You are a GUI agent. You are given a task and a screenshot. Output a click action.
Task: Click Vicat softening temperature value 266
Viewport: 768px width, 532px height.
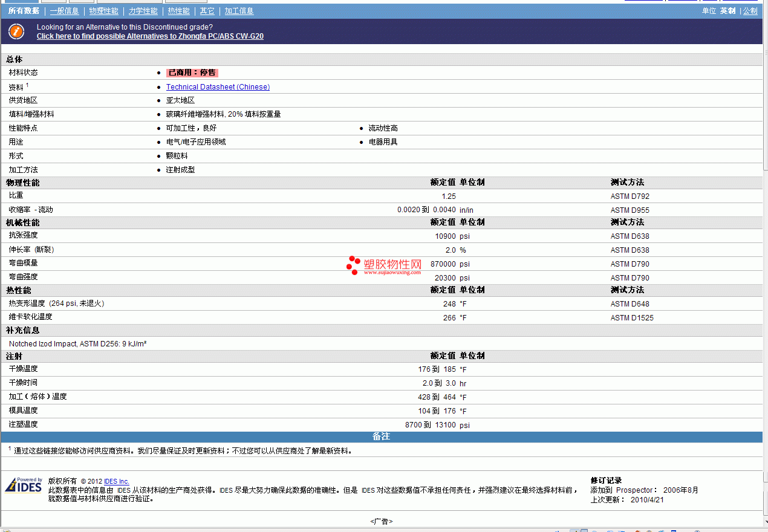(449, 318)
